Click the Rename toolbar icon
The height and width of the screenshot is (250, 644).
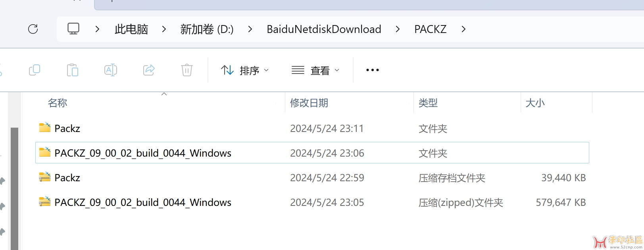(x=110, y=70)
